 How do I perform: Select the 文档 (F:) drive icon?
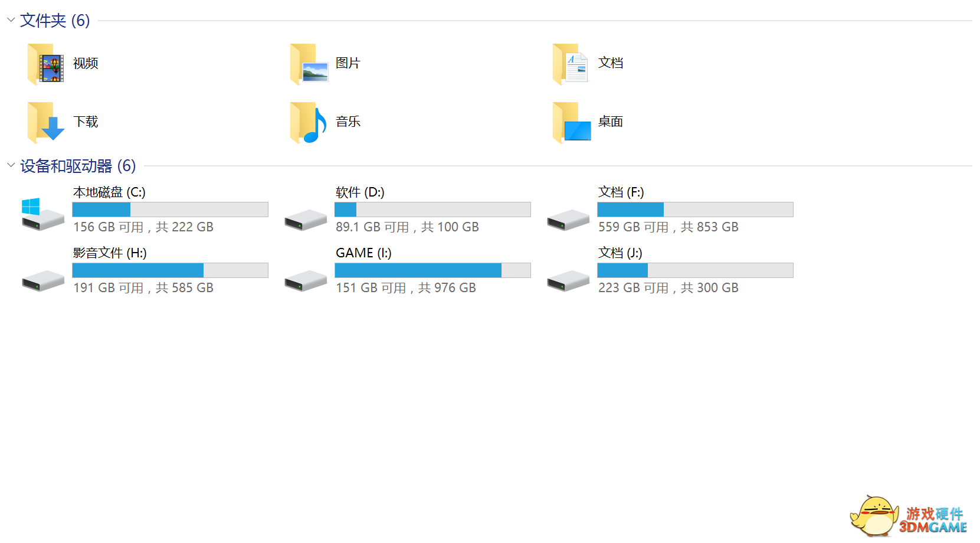(568, 220)
